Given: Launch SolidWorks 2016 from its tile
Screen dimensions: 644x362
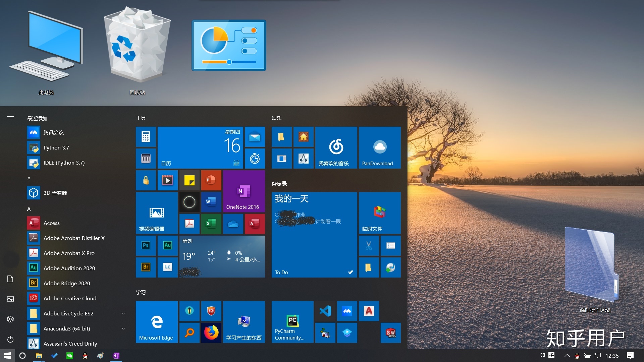Looking at the screenshot, I should 390,333.
